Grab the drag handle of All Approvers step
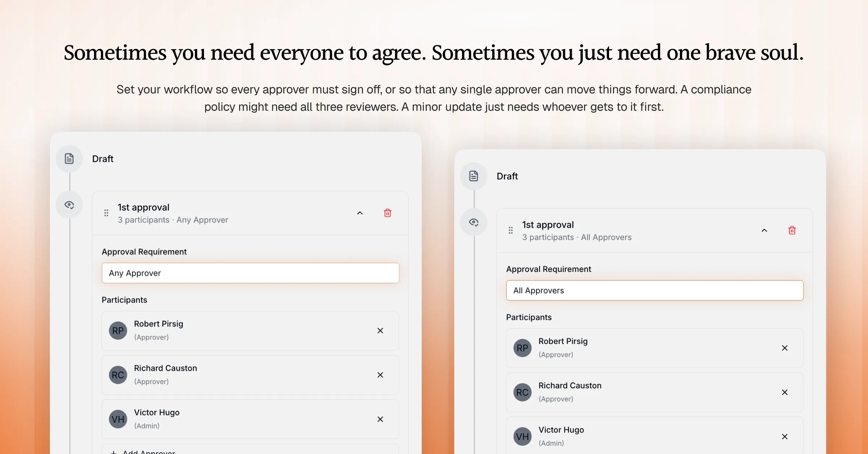This screenshot has height=454, width=868. click(x=510, y=230)
